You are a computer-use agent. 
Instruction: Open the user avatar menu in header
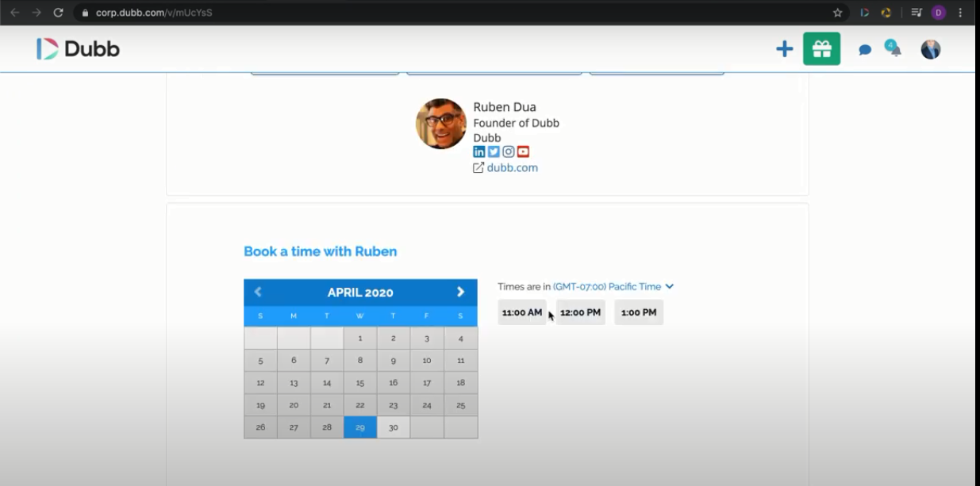click(931, 49)
